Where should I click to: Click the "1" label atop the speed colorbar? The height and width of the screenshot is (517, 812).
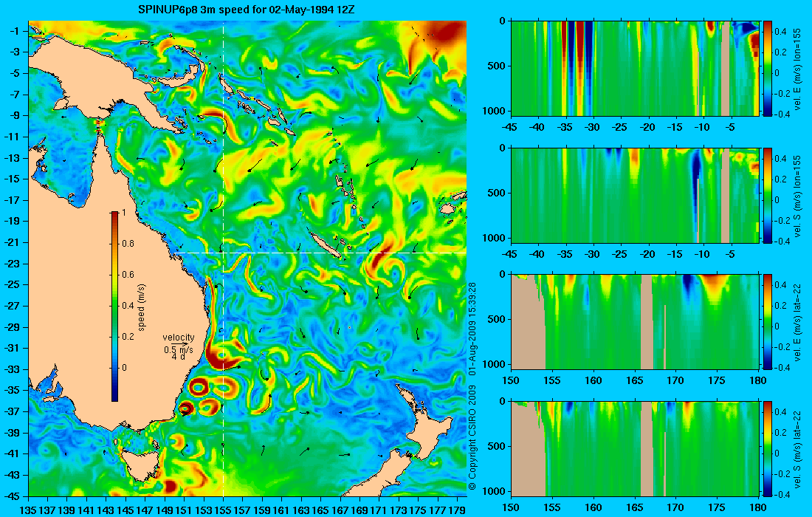point(123,213)
